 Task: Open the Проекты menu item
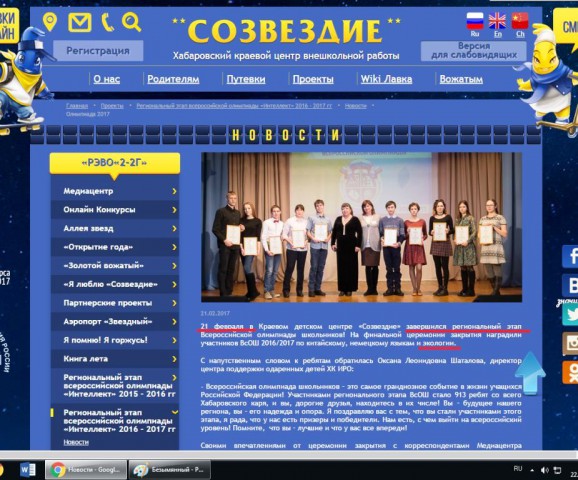pyautogui.click(x=313, y=79)
